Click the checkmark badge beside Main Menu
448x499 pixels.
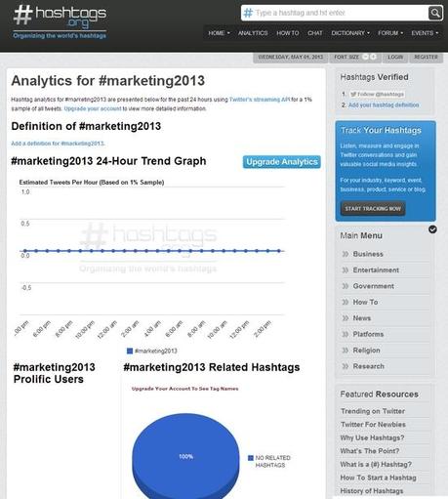click(432, 229)
